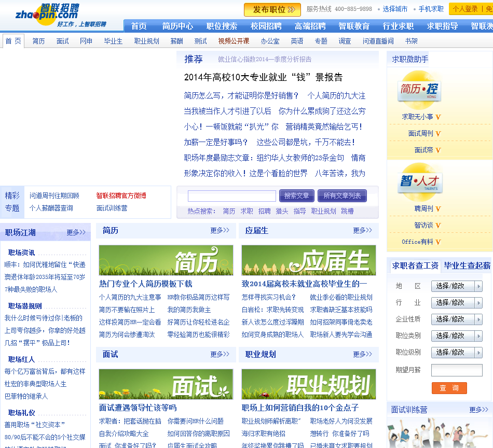The width and height of the screenshot is (493, 448).
Task: Open 更多>> in the 面试 section header
Action: [x=220, y=354]
